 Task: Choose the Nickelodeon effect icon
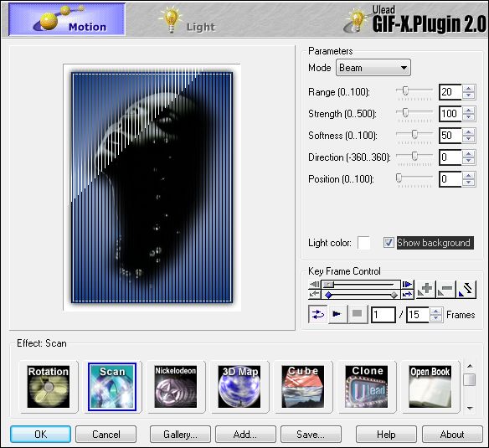click(176, 387)
